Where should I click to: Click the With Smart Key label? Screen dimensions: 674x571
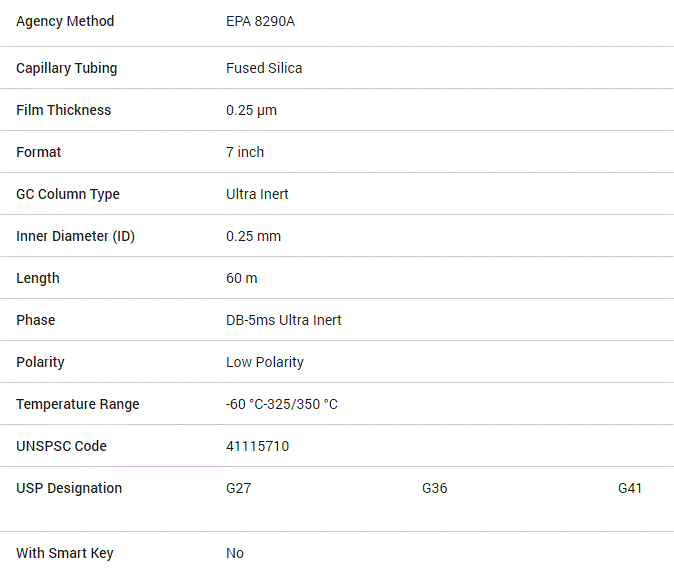(x=65, y=553)
